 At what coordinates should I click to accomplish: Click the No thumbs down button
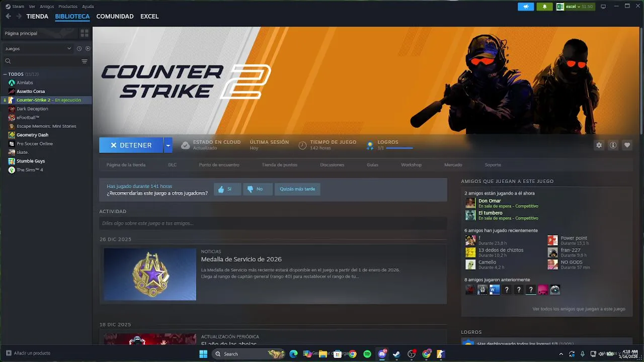click(258, 189)
